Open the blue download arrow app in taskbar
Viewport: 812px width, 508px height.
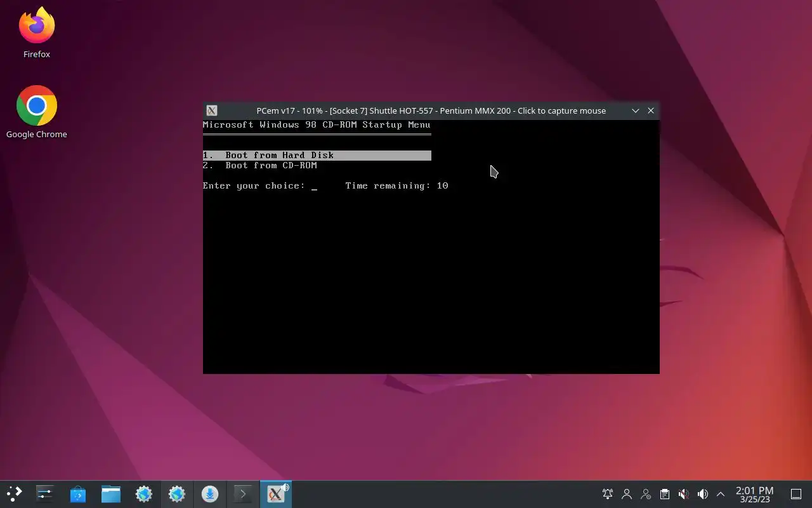210,494
